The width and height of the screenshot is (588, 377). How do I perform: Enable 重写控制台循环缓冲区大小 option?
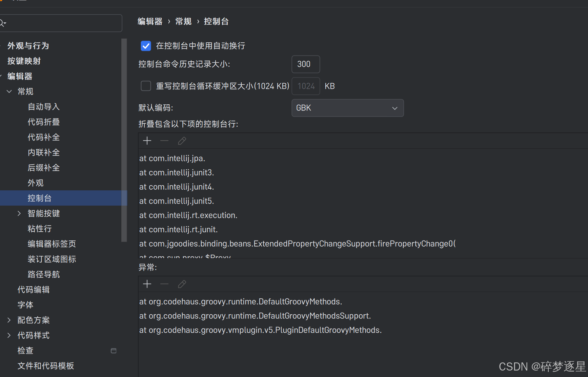(x=146, y=86)
